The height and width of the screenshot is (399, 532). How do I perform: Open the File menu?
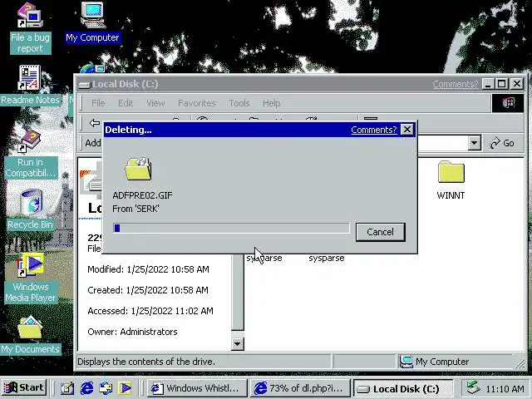pyautogui.click(x=98, y=103)
